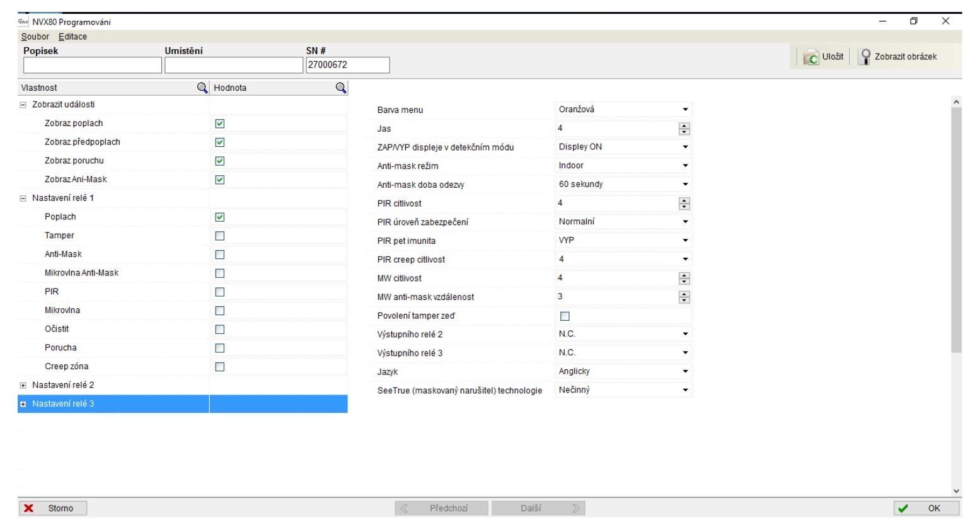Click green checkmark on OK button
This screenshot has height=523, width=980.
[904, 509]
